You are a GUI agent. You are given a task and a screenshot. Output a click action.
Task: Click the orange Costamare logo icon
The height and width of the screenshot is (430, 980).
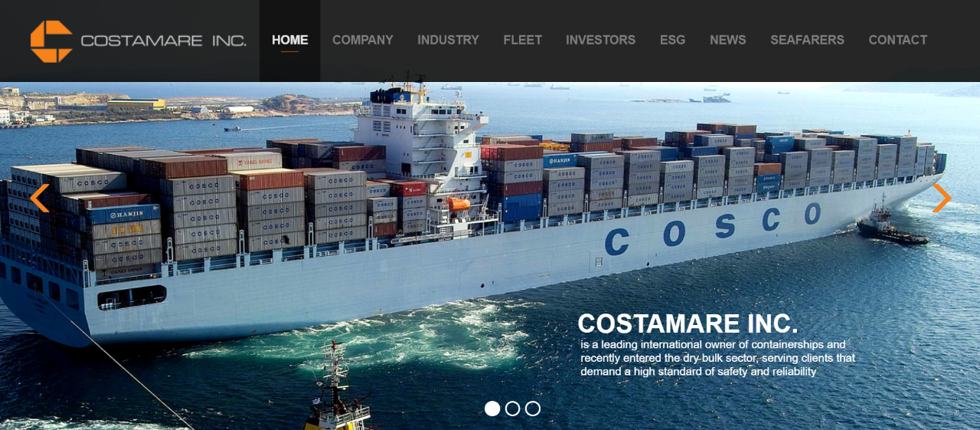tap(51, 41)
